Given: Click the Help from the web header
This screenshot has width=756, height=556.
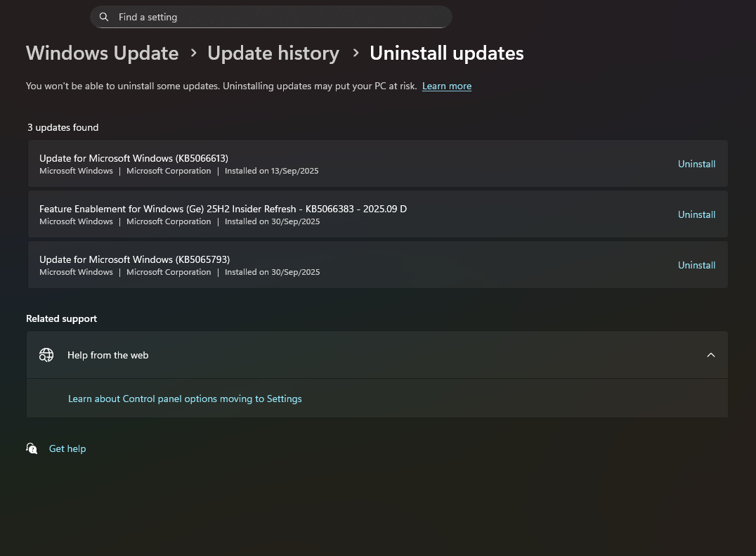Looking at the screenshot, I should point(377,355).
